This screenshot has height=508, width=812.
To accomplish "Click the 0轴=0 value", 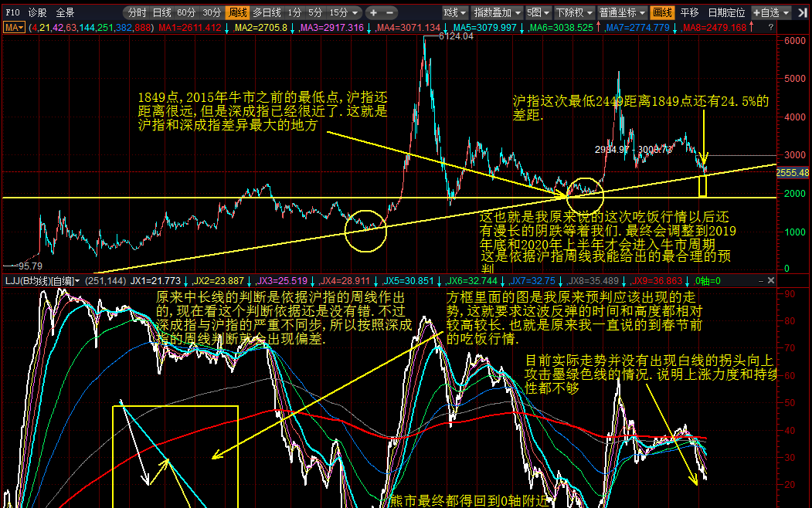I will pos(708,281).
